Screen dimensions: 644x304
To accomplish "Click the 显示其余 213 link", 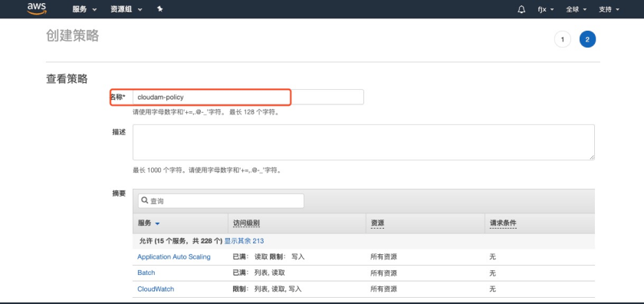I will point(244,240).
